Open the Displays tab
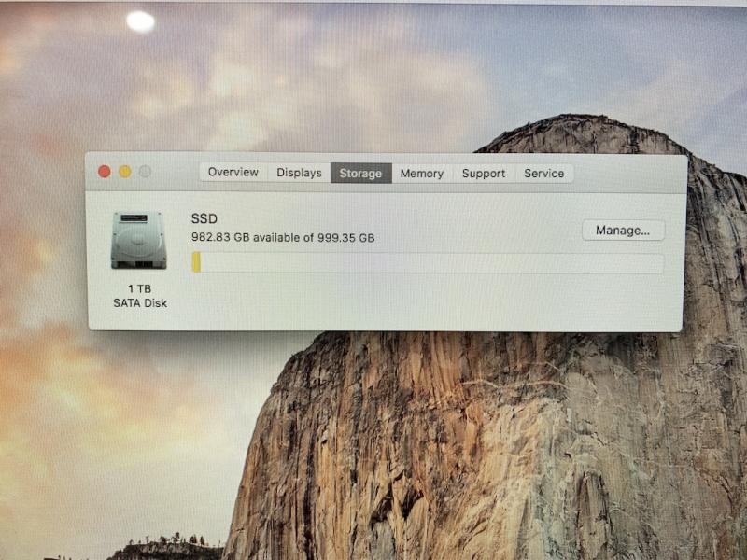747x560 pixels. tap(299, 173)
